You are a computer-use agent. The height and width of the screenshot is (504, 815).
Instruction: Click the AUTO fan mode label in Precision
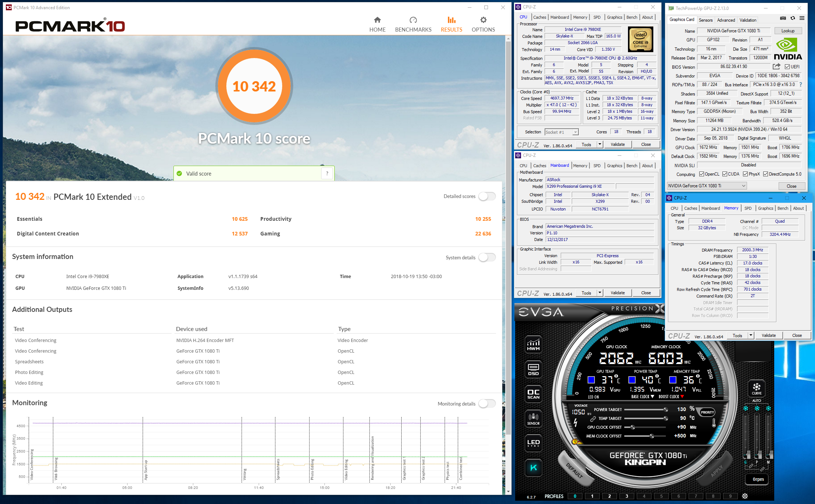point(757,400)
